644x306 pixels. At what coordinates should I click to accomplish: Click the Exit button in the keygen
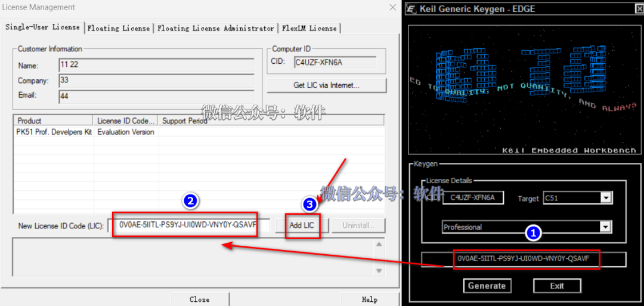click(x=557, y=286)
